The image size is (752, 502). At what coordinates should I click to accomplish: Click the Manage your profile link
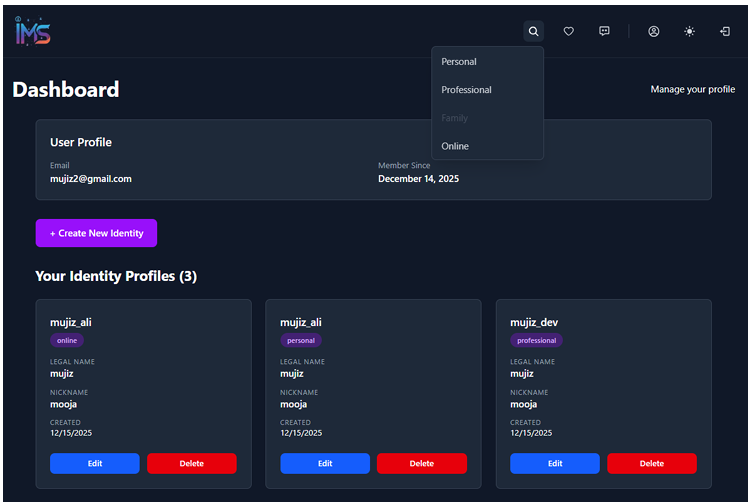coord(692,89)
